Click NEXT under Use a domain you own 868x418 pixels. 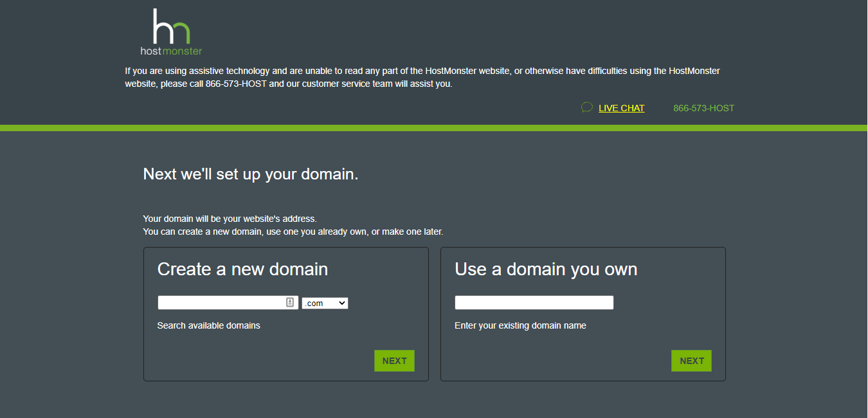691,361
